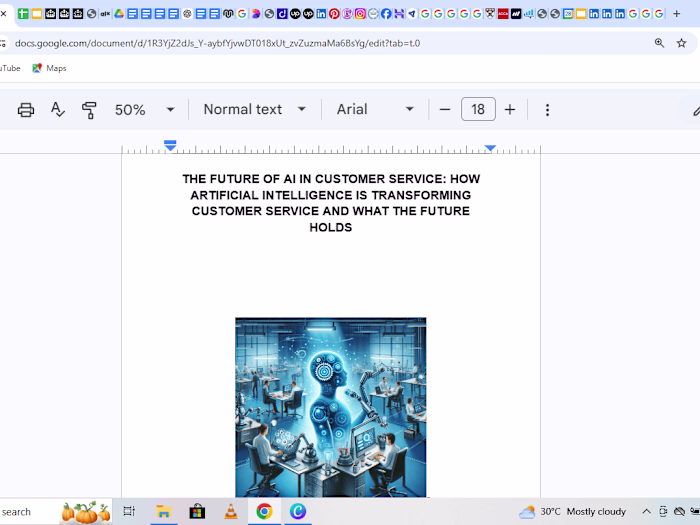Switch to the alx browser tab
Image resolution: width=700 pixels, height=525 pixels.
pos(105,14)
